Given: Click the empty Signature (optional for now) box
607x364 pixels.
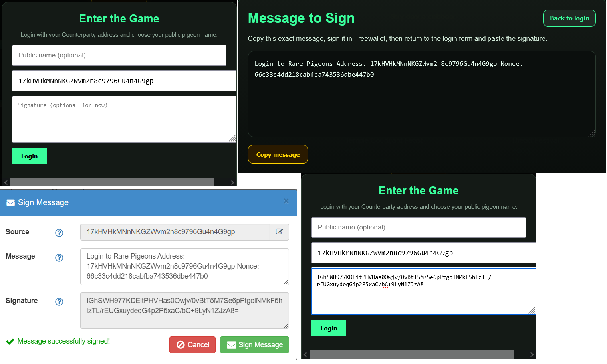Looking at the screenshot, I should click(124, 119).
